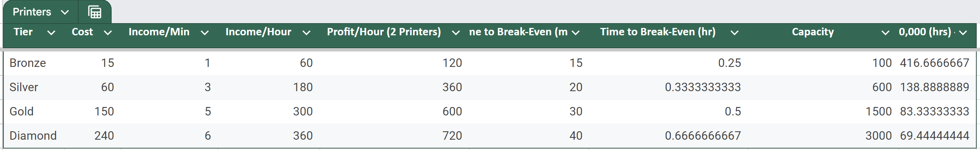Select cell with value 0.3333333333
This screenshot has width=980, height=150.
coord(668,87)
